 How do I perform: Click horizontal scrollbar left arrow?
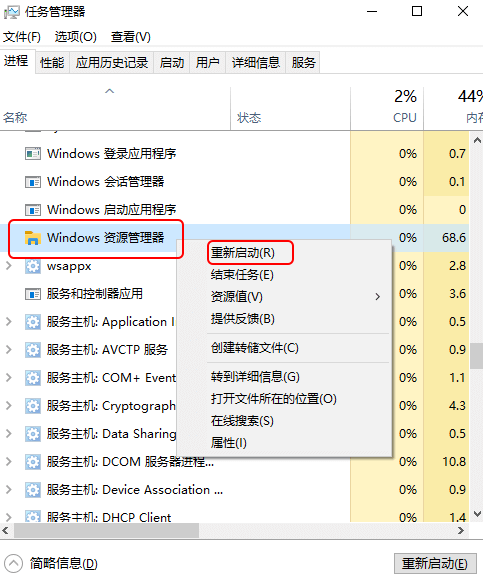coord(6,531)
